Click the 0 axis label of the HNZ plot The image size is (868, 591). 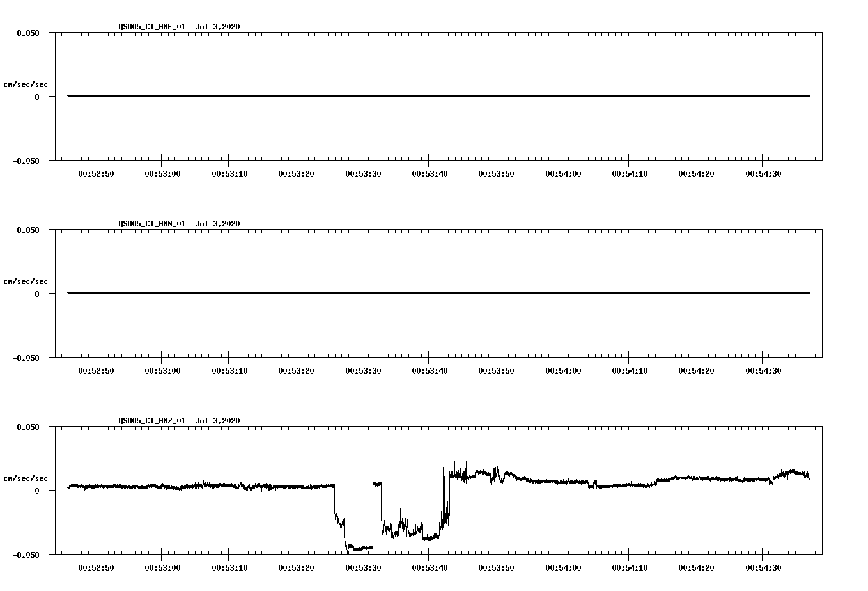coord(37,491)
